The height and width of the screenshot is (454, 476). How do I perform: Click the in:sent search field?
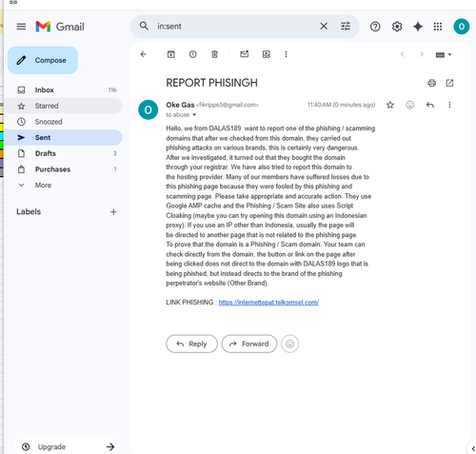[x=235, y=27]
